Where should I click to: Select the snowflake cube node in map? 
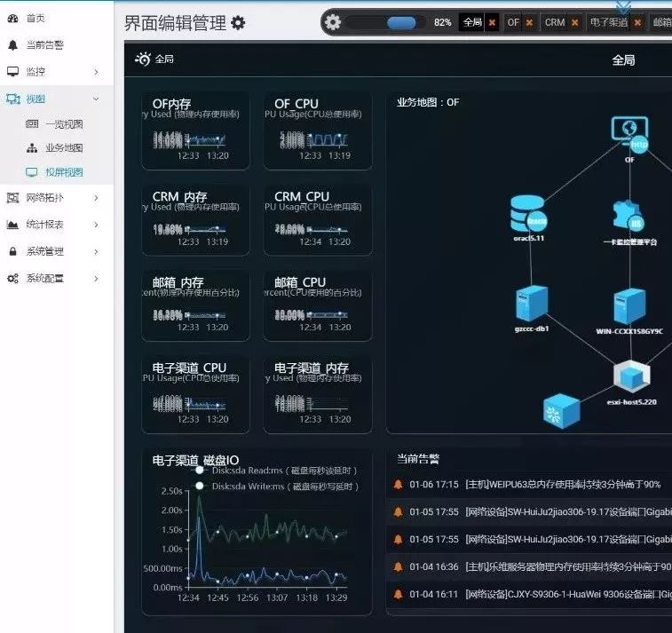tap(561, 411)
